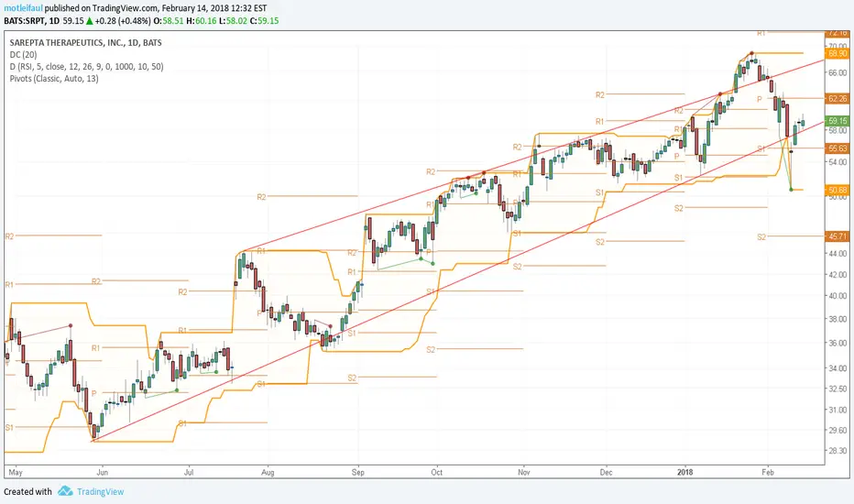The width and height of the screenshot is (854, 504).
Task: Click the SAREPTA THERAPEUTICS, INC., 1D, BATS legend title
Action: (85, 42)
